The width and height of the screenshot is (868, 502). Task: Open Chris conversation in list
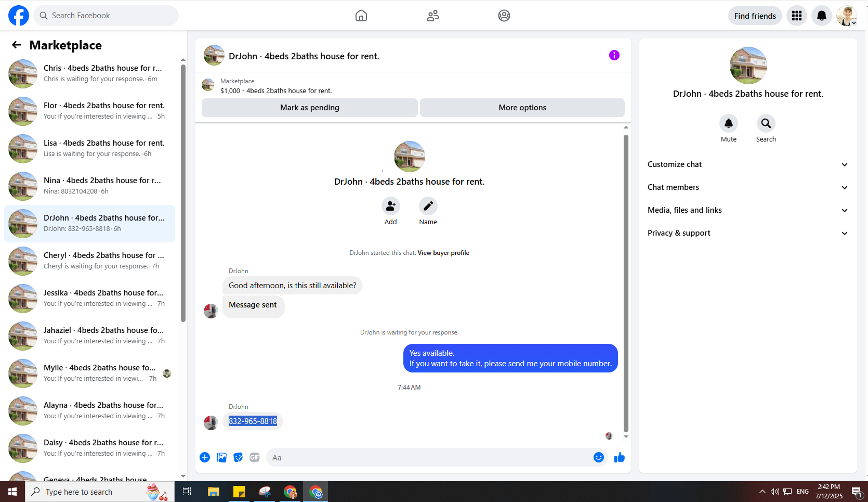tap(89, 73)
